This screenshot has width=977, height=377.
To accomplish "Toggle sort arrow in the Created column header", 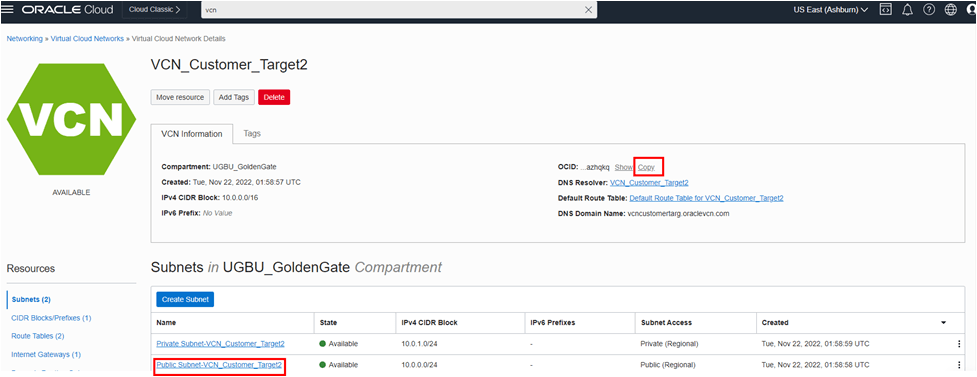I will [x=943, y=323].
